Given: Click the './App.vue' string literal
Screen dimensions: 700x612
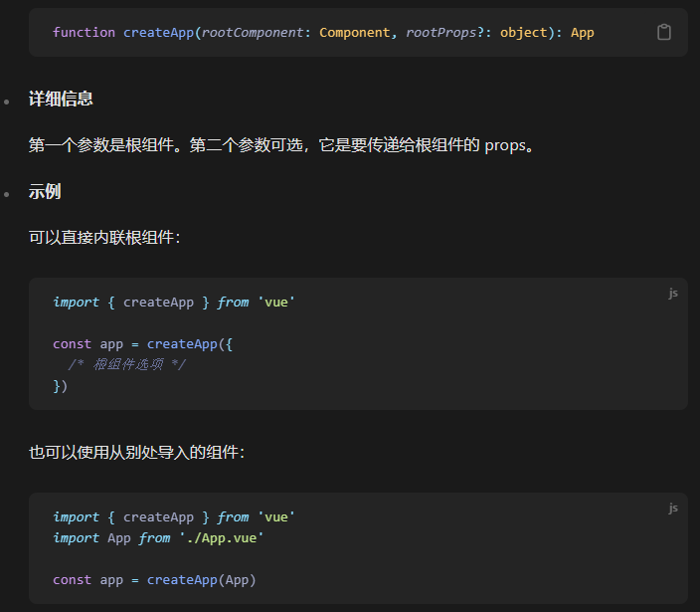Looking at the screenshot, I should pos(222,537).
